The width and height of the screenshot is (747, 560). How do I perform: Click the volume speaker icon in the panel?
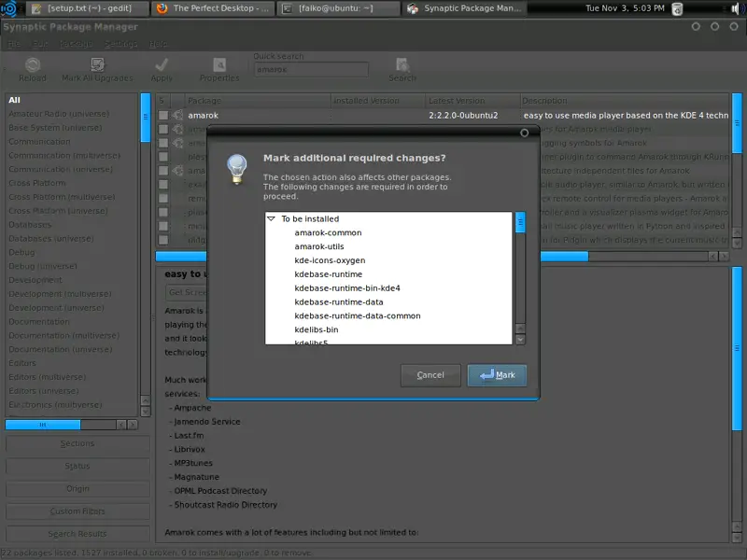(x=736, y=8)
